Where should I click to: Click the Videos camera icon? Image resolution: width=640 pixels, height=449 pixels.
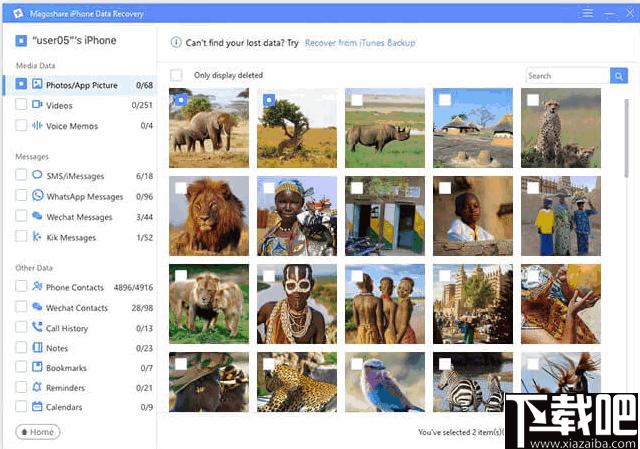pos(37,105)
